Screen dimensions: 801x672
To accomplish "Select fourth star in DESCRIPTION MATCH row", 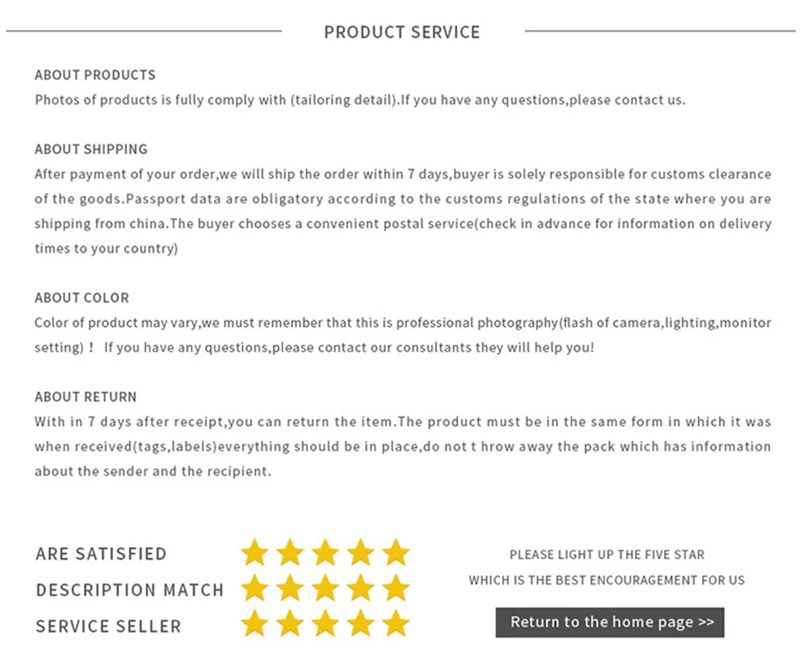I will pos(360,588).
